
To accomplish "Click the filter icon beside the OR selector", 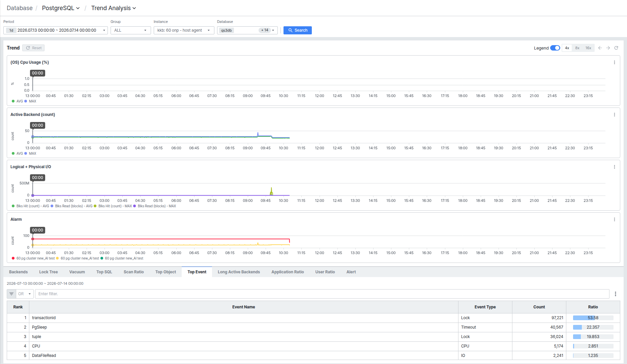I will (11, 294).
